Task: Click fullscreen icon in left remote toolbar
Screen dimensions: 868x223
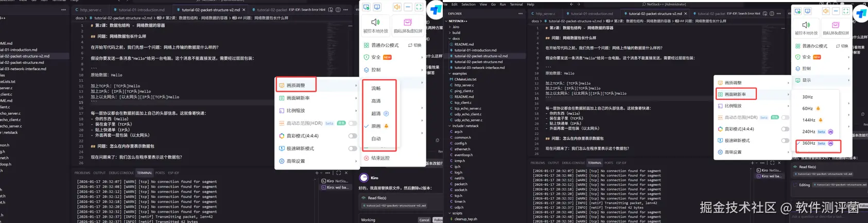Action: [x=419, y=7]
